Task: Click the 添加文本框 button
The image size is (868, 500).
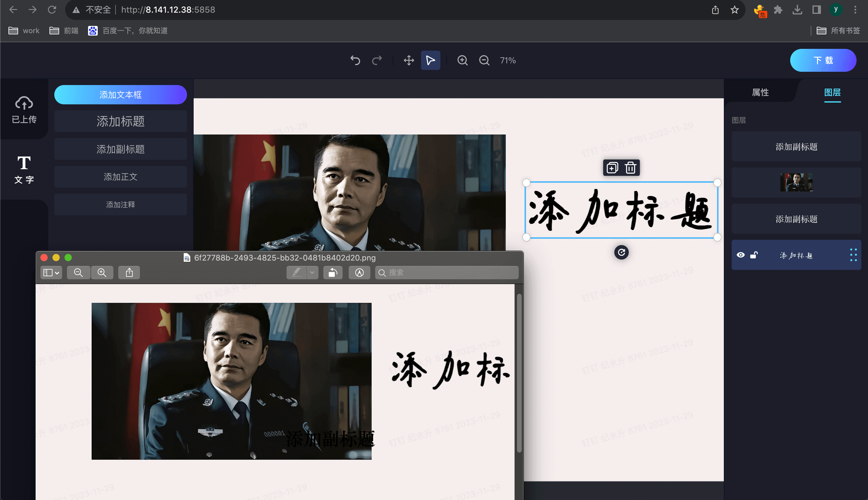Action: coord(121,95)
